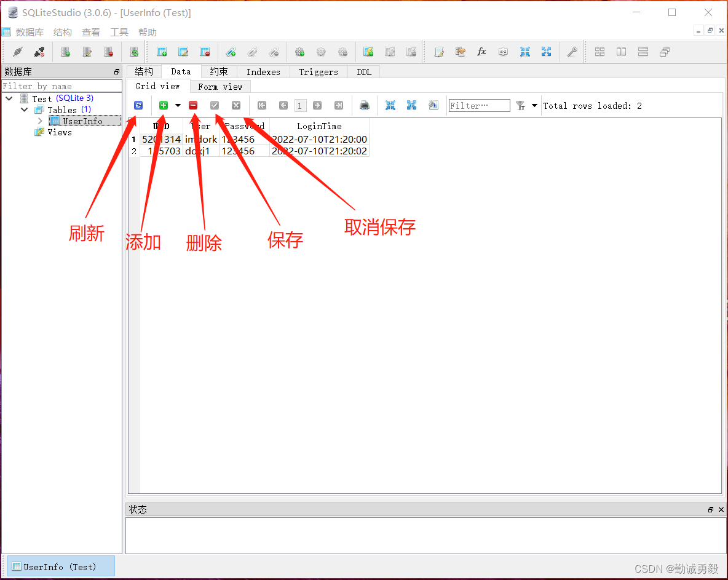
Task: Commit changes with the checkmark button
Action: coord(215,105)
